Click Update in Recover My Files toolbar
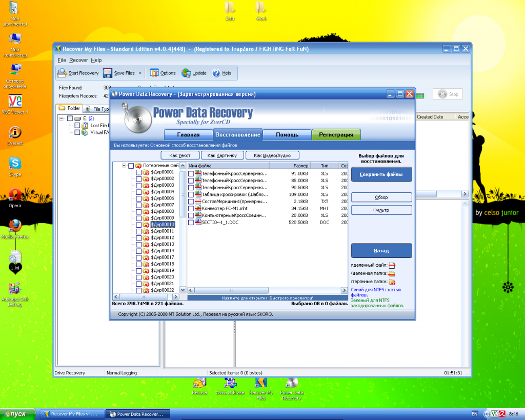Image resolution: width=525 pixels, height=420 pixels. tap(194, 73)
